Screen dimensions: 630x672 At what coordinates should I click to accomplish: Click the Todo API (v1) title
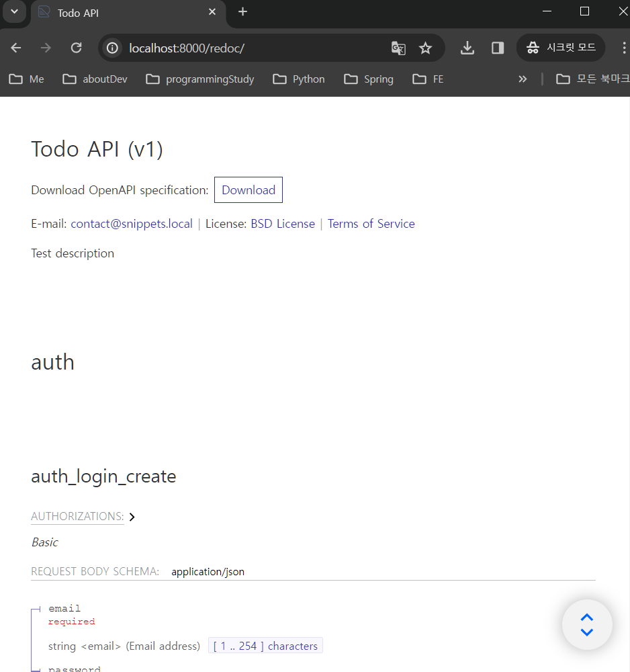point(97,150)
